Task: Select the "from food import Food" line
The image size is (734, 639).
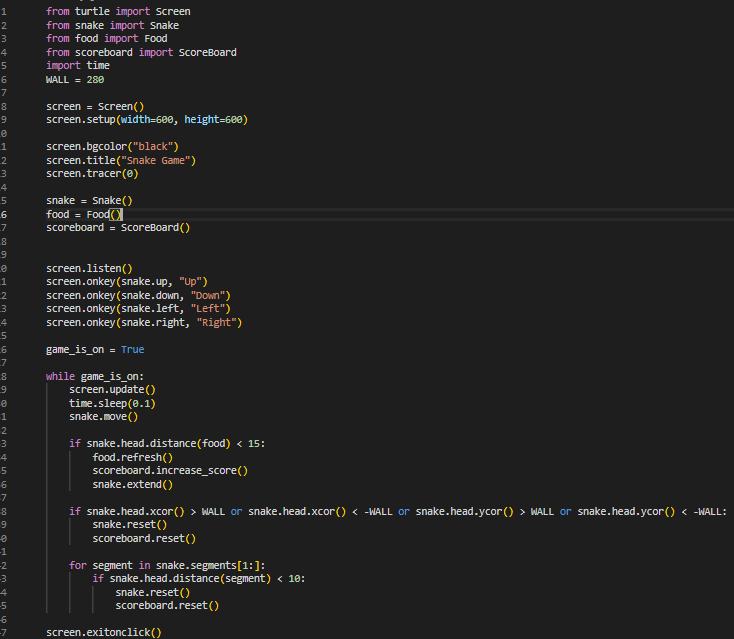Action: coord(107,38)
